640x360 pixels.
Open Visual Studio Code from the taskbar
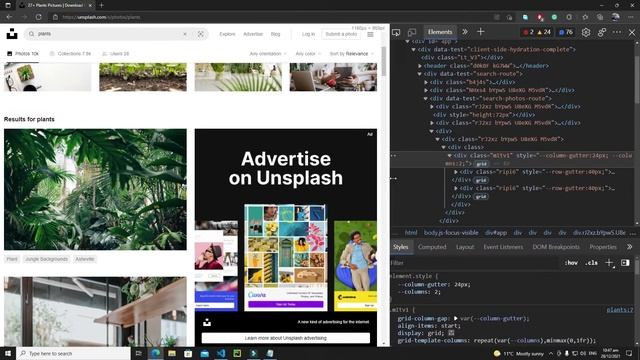[221, 353]
